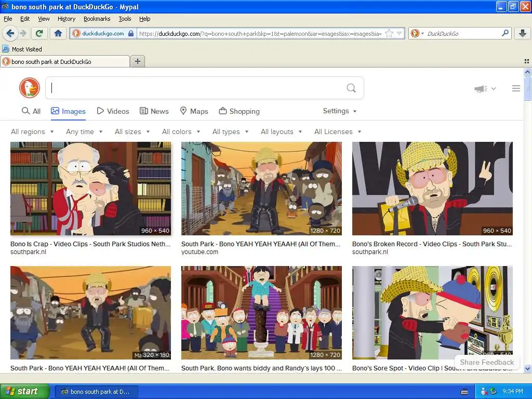
Task: Click the Forward navigation arrow
Action: pyautogui.click(x=23, y=33)
